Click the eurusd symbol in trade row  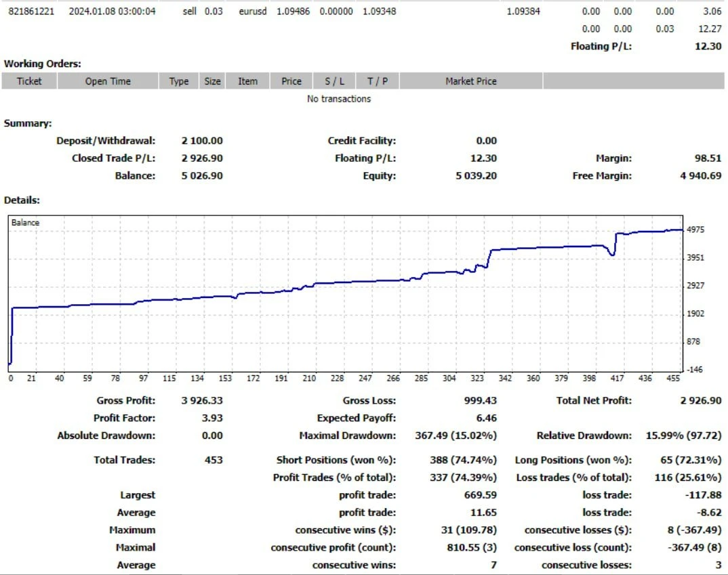tap(253, 12)
